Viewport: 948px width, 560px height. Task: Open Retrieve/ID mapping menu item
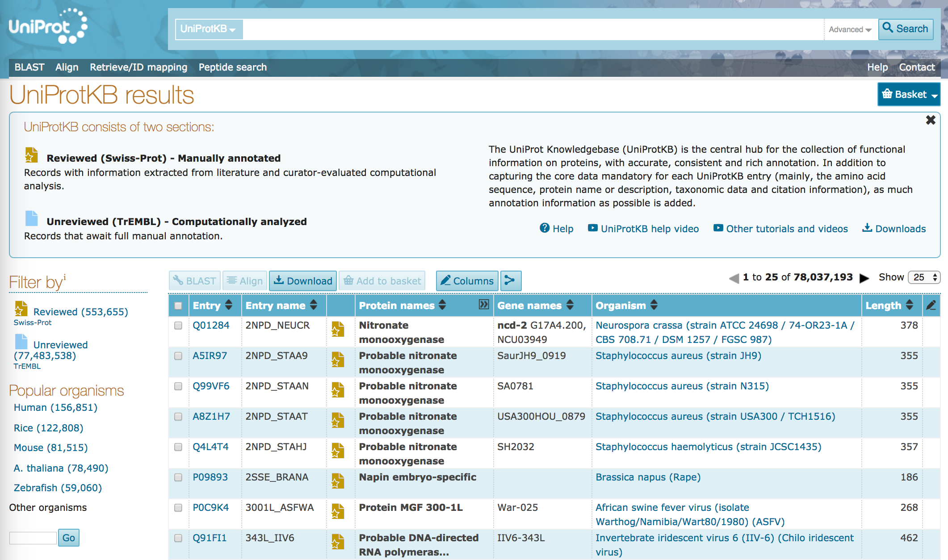138,67
